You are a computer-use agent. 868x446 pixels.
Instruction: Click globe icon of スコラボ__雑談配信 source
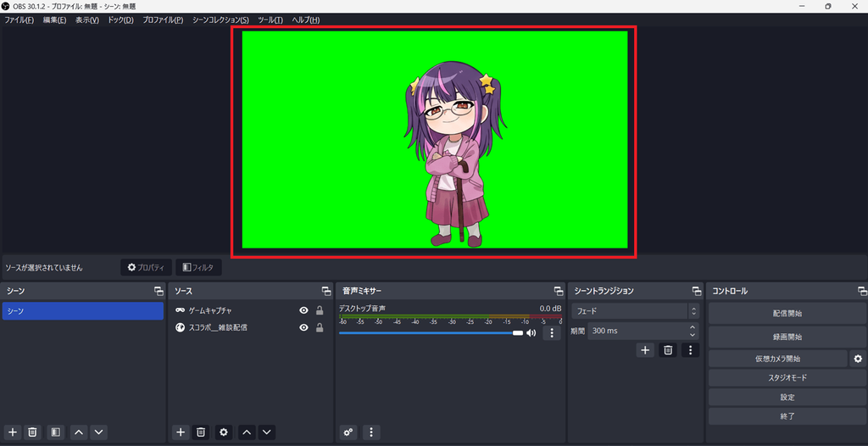click(x=180, y=327)
